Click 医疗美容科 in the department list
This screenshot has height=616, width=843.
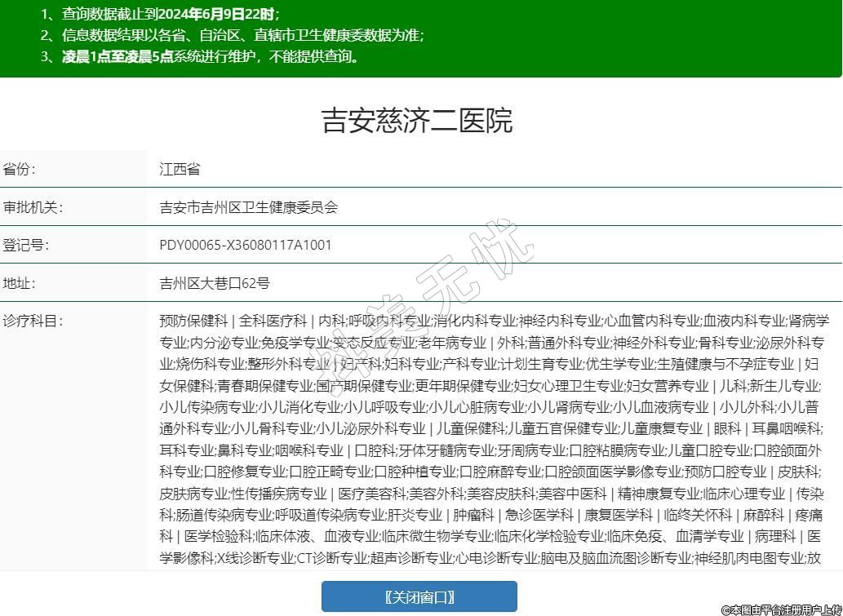click(x=371, y=494)
